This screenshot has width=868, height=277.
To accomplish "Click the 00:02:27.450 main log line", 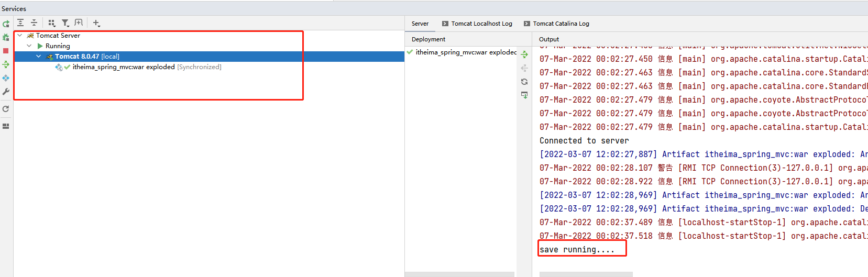I will tap(704, 59).
